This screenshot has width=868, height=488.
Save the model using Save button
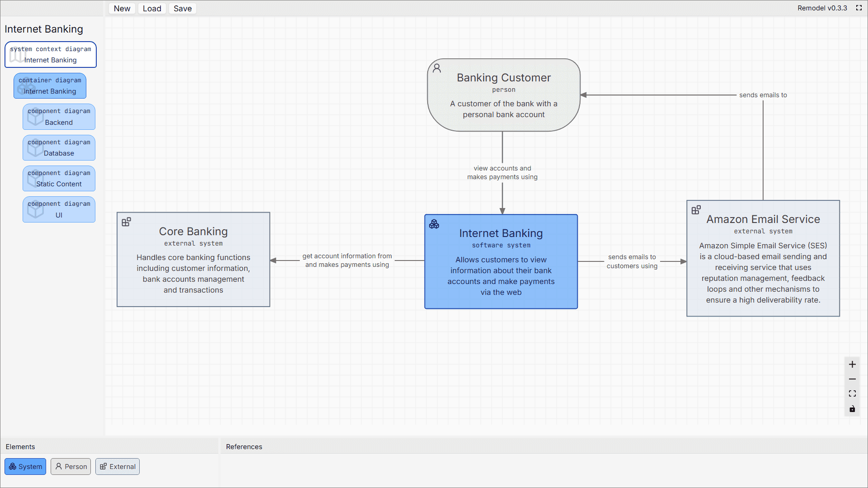[x=182, y=9]
